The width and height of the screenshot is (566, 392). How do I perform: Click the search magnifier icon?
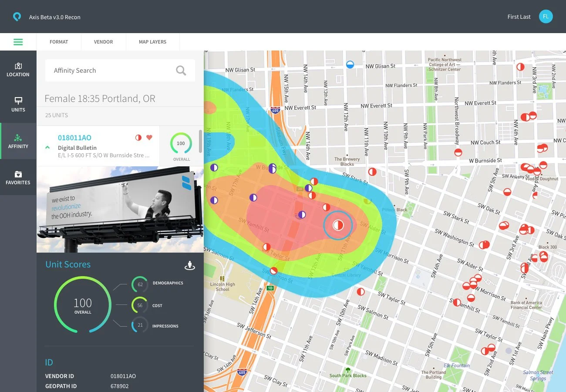[181, 71]
